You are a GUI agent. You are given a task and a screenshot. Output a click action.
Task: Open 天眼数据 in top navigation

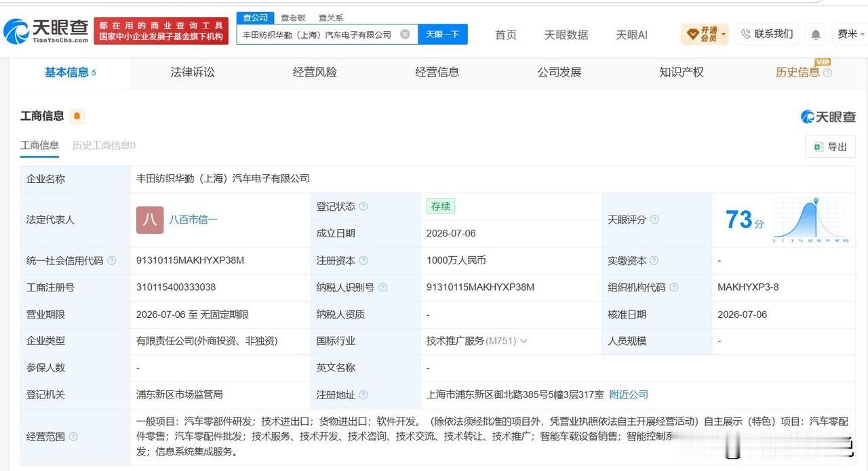click(x=566, y=35)
